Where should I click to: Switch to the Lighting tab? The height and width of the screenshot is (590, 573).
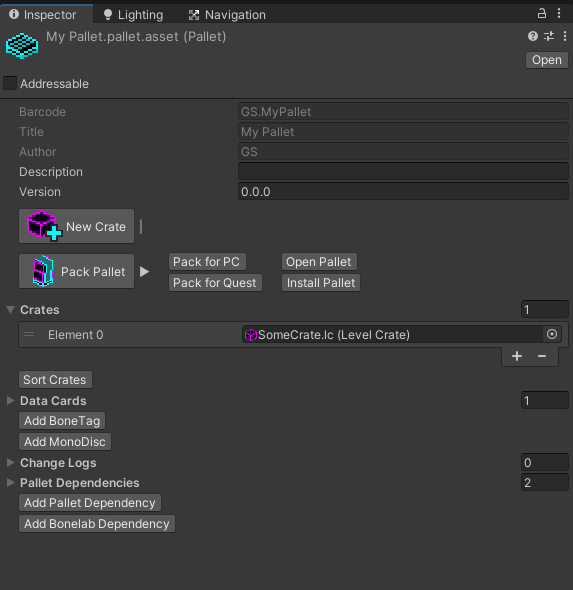133,15
